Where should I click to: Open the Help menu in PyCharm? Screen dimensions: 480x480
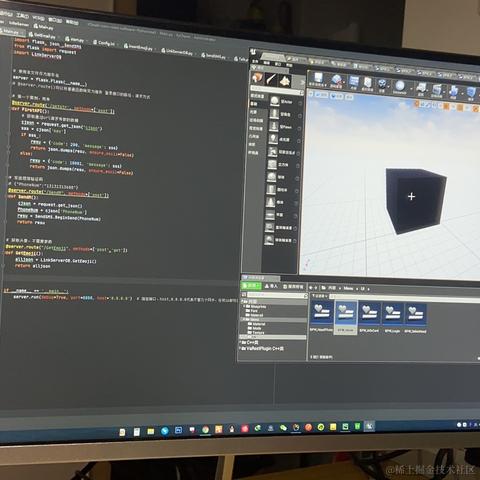(72, 22)
